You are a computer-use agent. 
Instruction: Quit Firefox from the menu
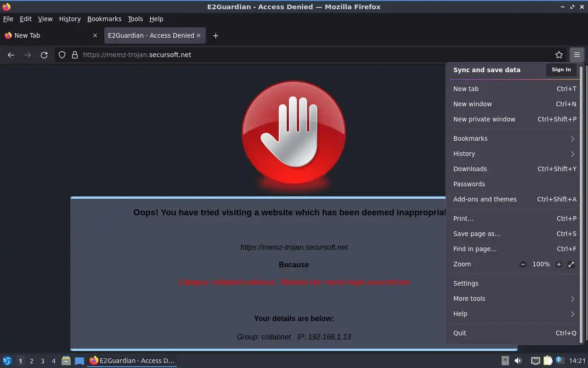514,333
